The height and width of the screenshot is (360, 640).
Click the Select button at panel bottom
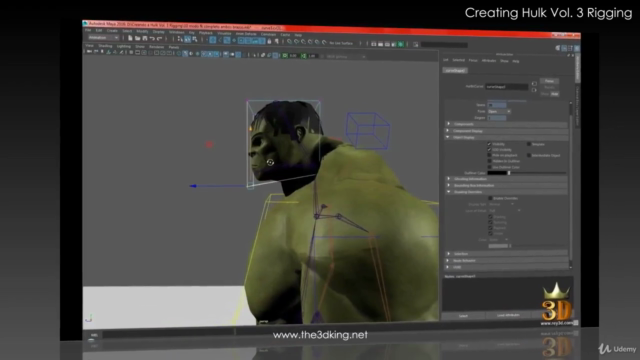[463, 316]
